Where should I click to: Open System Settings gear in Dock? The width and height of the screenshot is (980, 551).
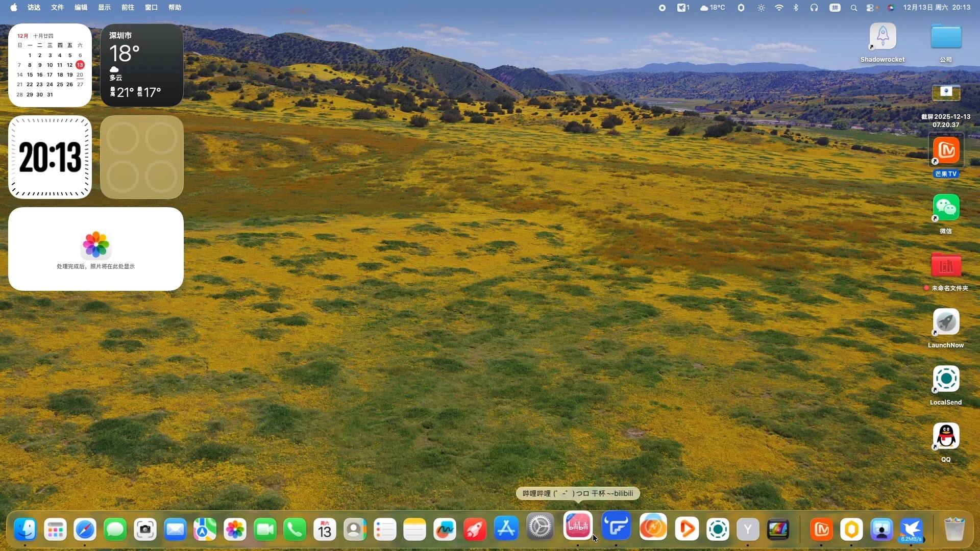tap(540, 527)
